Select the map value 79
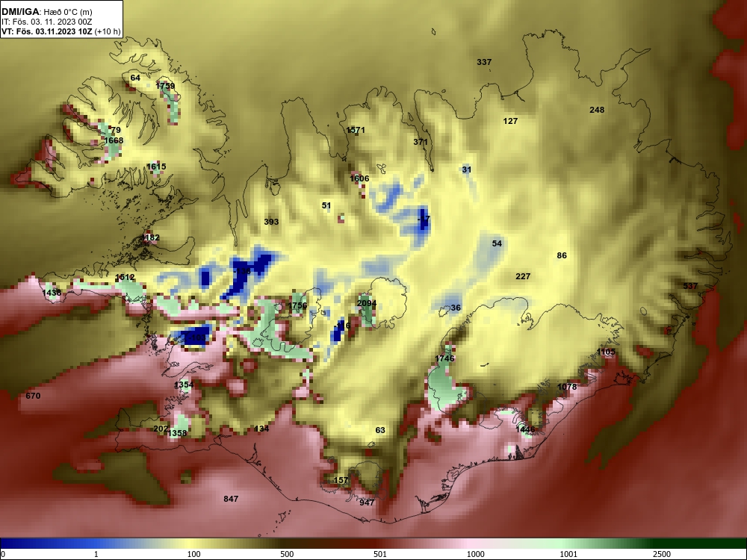747x560 pixels. 116,130
